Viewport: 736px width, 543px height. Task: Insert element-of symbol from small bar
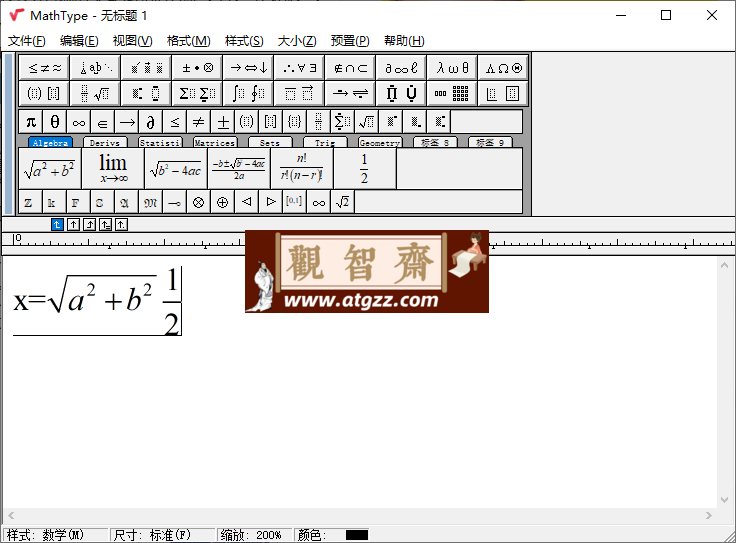[x=103, y=122]
